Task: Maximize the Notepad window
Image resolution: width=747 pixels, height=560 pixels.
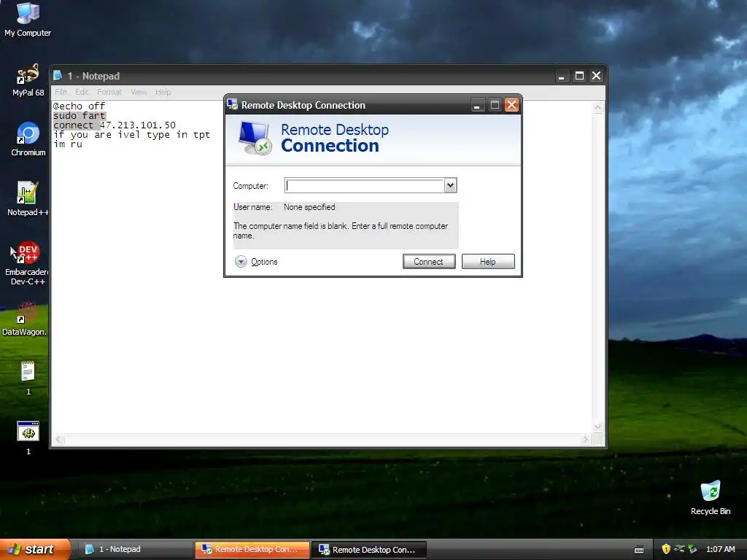Action: (579, 76)
